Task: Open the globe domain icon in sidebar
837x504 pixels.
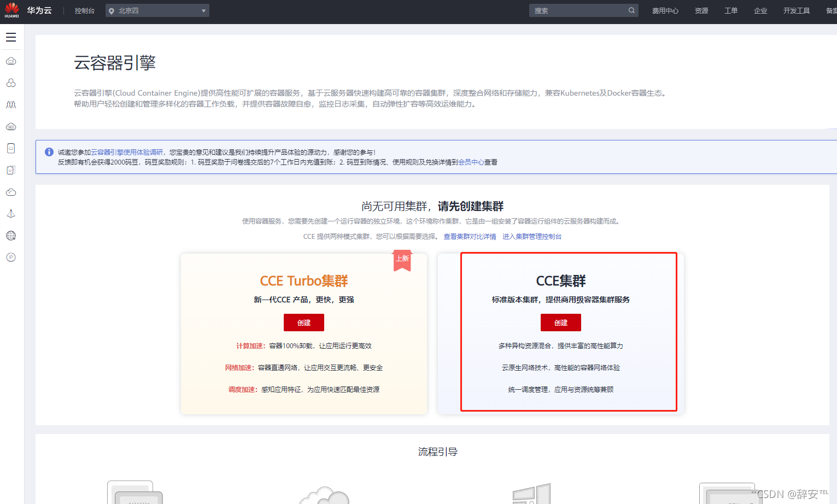Action: [11, 236]
